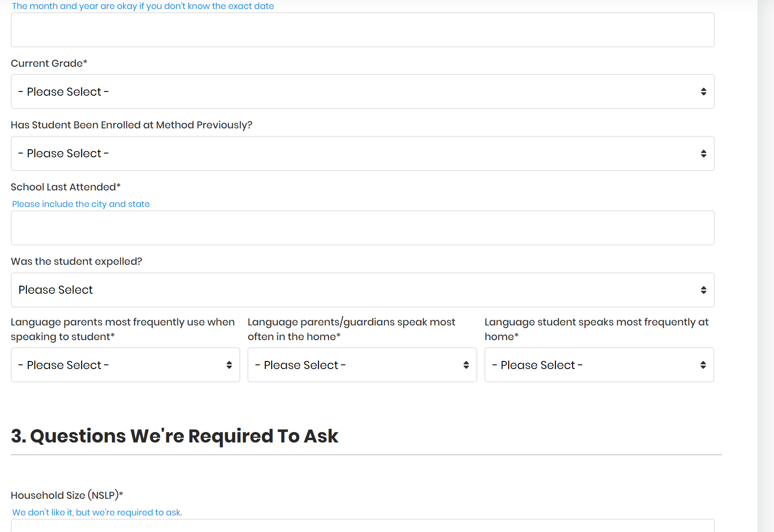
Task: Click arrow icon for language student speaks at home
Action: pos(703,365)
